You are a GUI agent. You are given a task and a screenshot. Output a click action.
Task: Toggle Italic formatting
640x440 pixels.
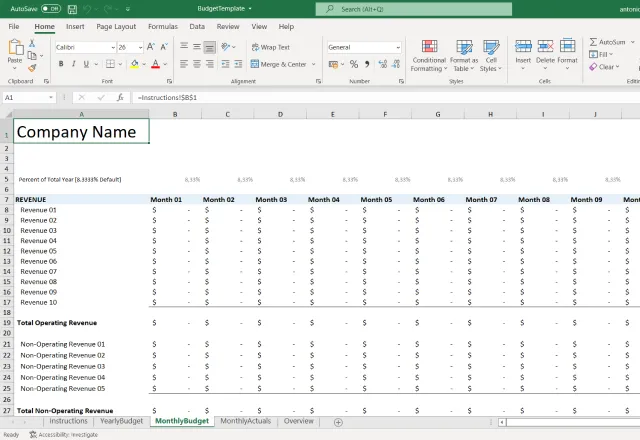(73, 64)
